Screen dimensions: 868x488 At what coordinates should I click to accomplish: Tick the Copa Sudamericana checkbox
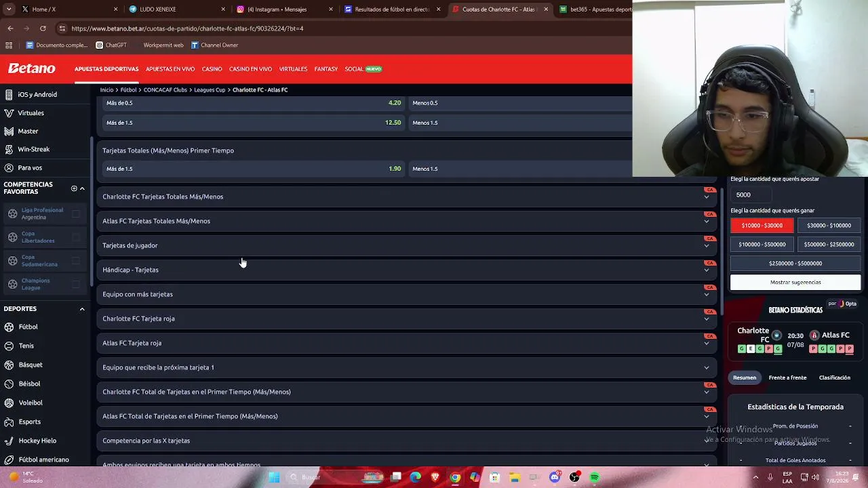tap(76, 260)
